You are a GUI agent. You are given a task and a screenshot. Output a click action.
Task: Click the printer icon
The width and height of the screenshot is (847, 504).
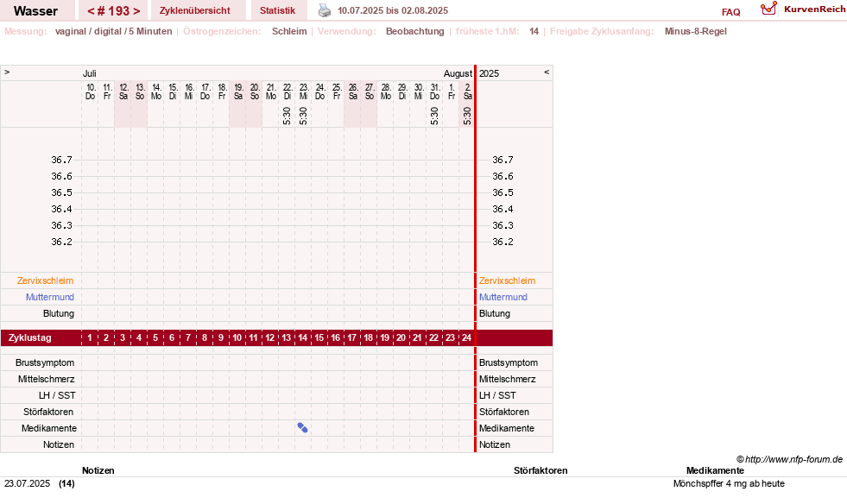tap(324, 10)
